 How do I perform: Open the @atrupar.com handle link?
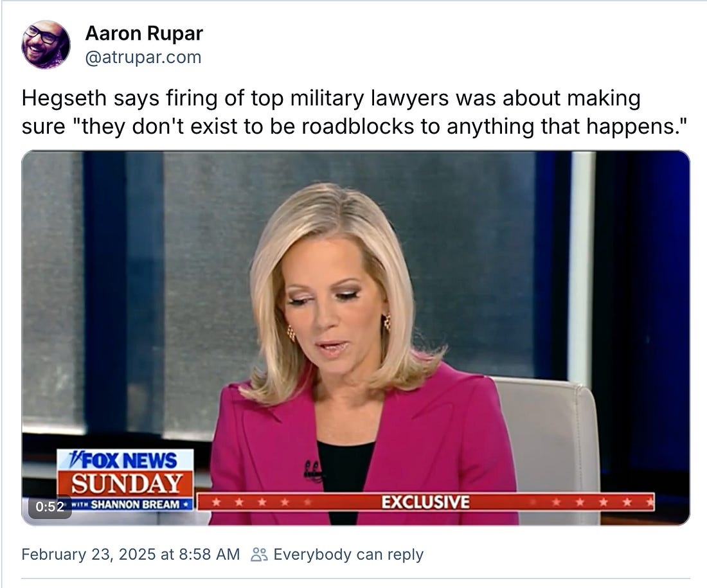pos(143,57)
